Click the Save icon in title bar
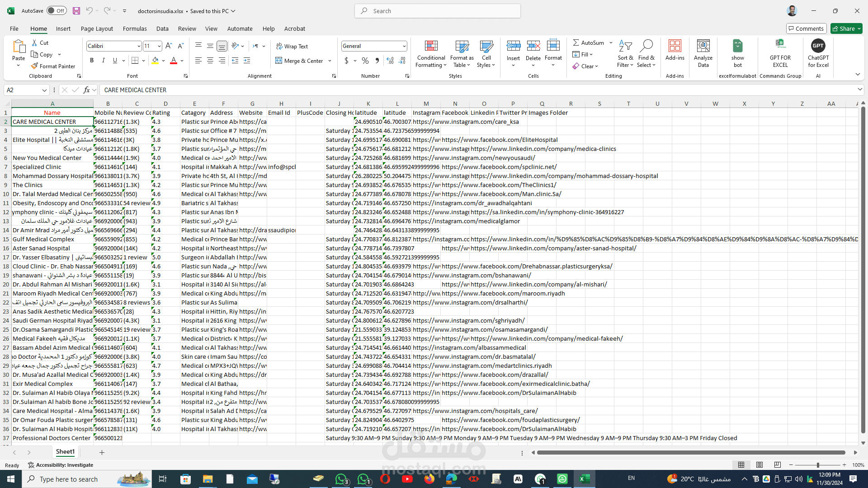Screen dimensions: 868x488 click(x=76, y=11)
